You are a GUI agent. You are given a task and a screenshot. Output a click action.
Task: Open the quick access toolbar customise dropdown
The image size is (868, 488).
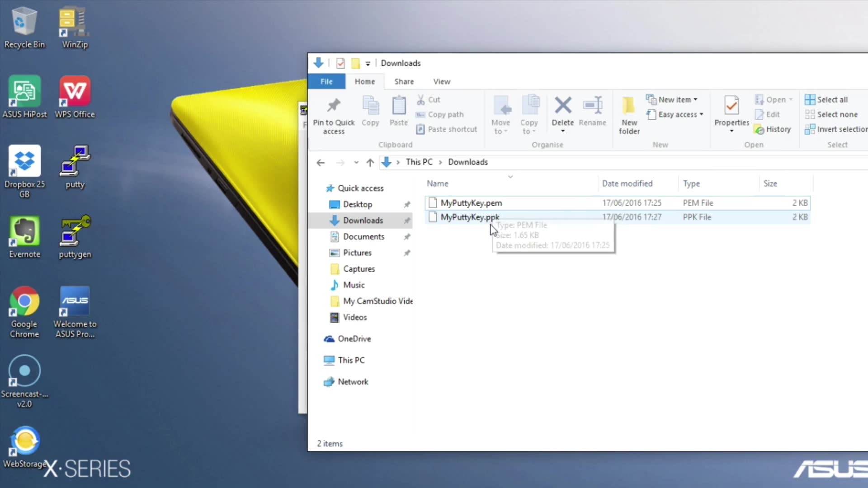tap(368, 64)
